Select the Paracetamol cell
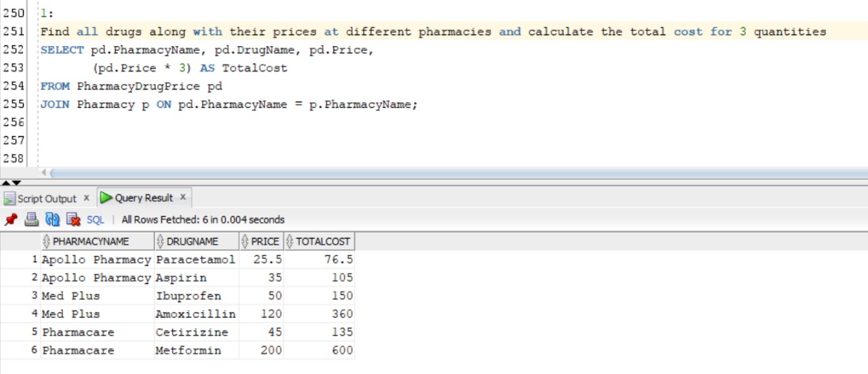Screen dimensions: 868x374 196,259
